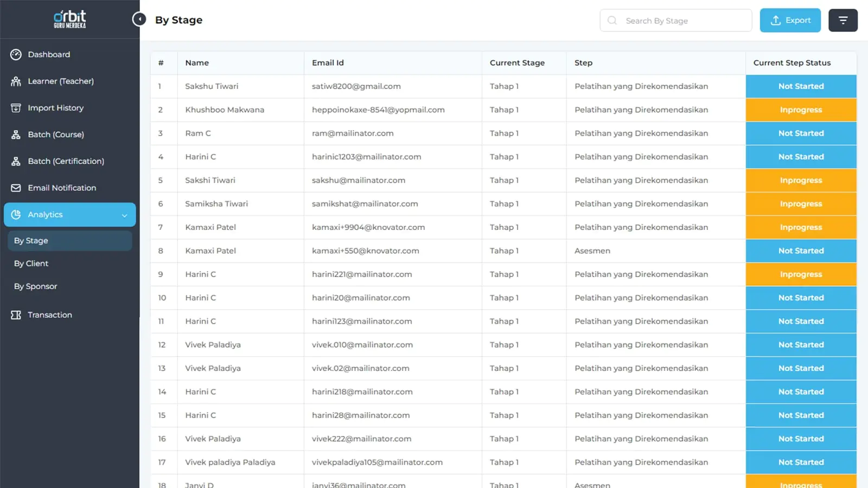The width and height of the screenshot is (868, 488).
Task: Export the By Stage table
Action: point(790,21)
